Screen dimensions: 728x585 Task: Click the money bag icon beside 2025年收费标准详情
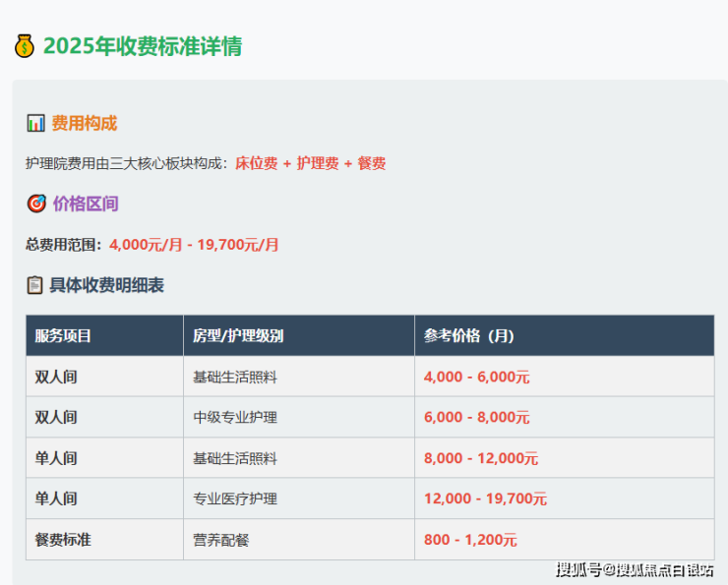[x=25, y=46]
